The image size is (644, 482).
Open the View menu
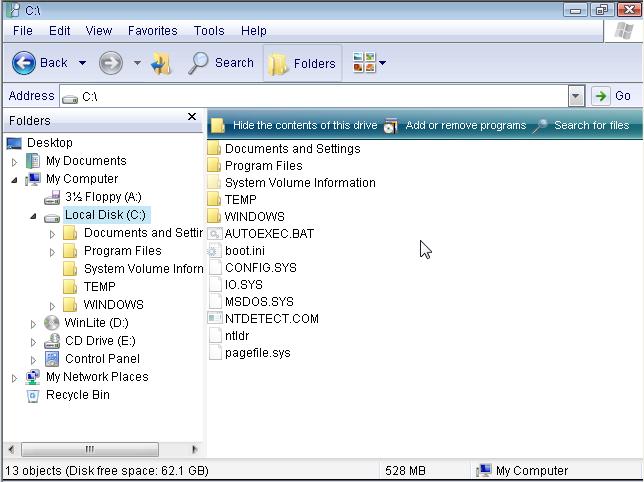(x=99, y=31)
